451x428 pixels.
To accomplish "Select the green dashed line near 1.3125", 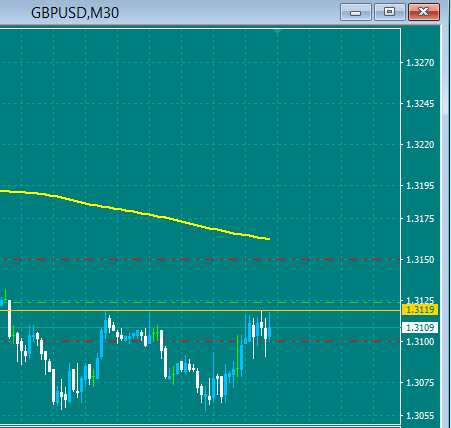I will click(x=200, y=303).
